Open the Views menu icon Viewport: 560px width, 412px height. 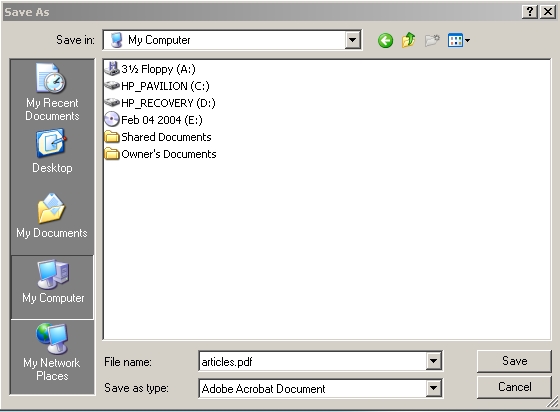[x=459, y=40]
